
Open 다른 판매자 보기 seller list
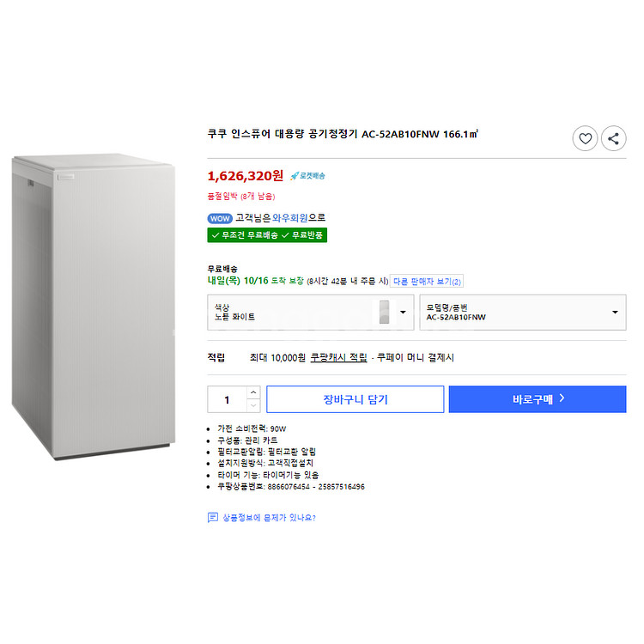[x=427, y=281]
